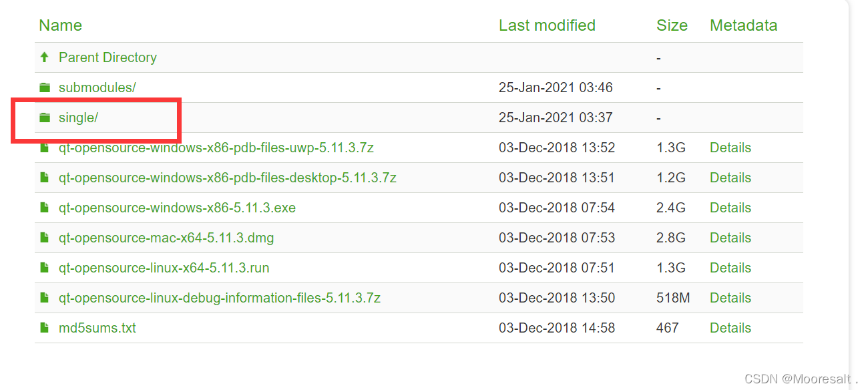This screenshot has height=390, width=868.
Task: Sort by the Last modified column header
Action: point(547,25)
